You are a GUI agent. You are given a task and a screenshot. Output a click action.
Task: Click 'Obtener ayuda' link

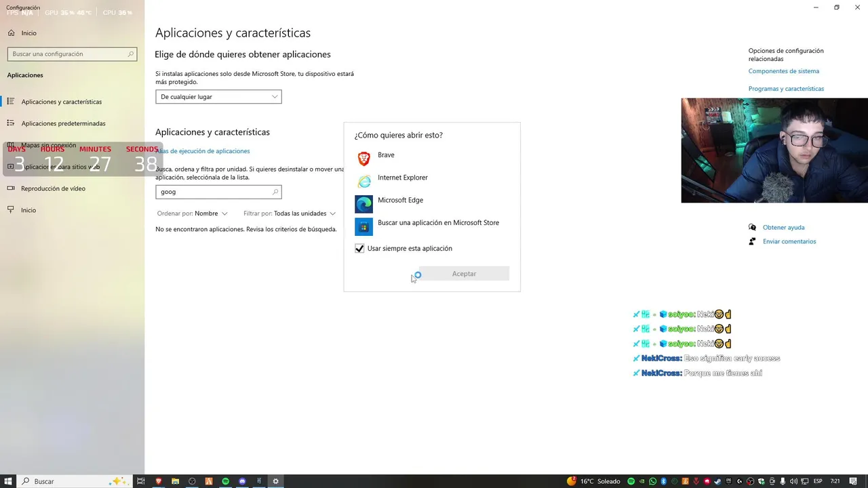pos(783,228)
